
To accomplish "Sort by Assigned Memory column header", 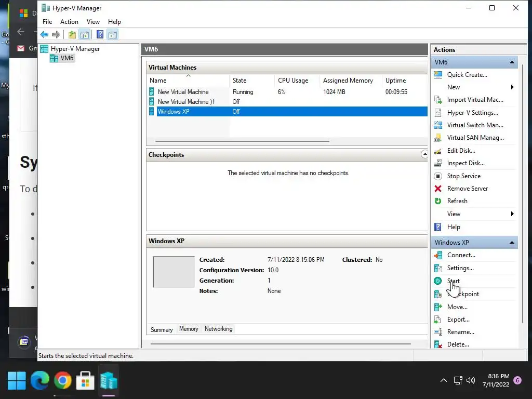I will click(351, 81).
